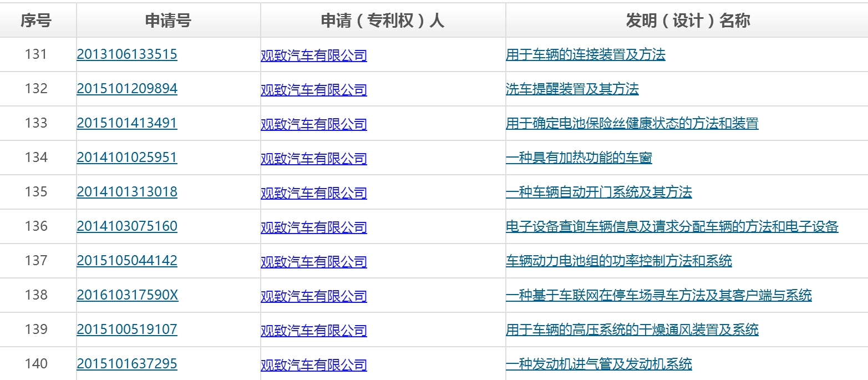
Task: Open application number 2015100519107
Action: 127,330
